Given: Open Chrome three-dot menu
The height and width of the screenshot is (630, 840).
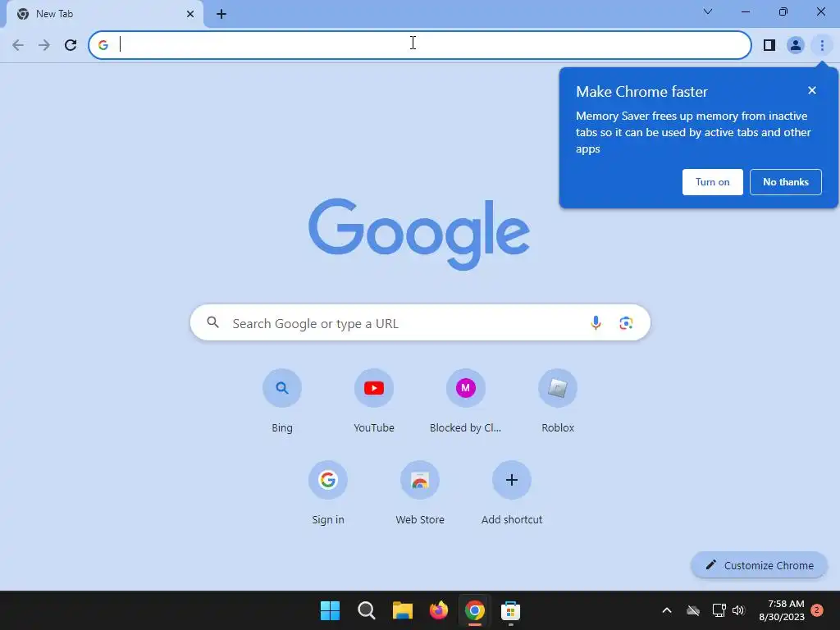Looking at the screenshot, I should tap(822, 45).
